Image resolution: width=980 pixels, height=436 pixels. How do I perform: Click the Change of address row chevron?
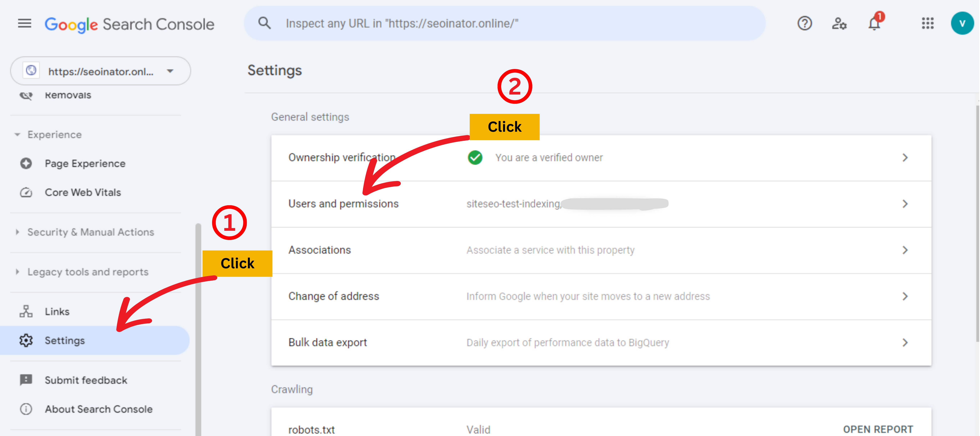pyautogui.click(x=905, y=296)
